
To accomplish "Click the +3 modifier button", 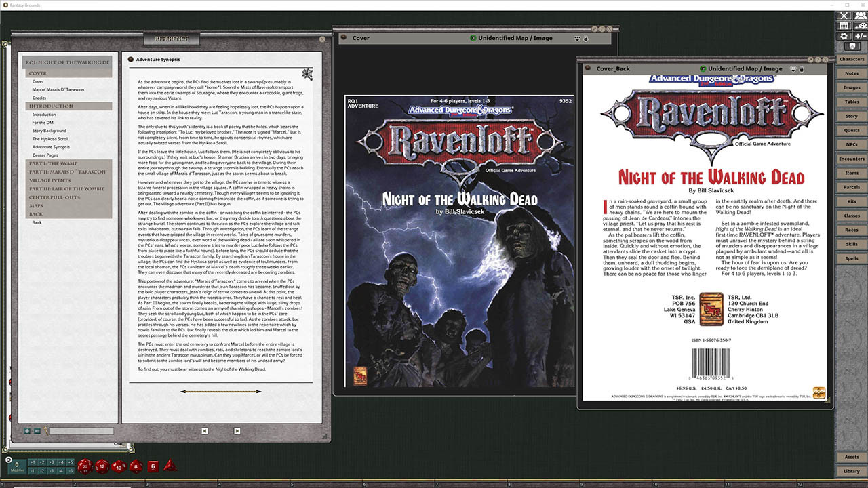I will (x=52, y=462).
